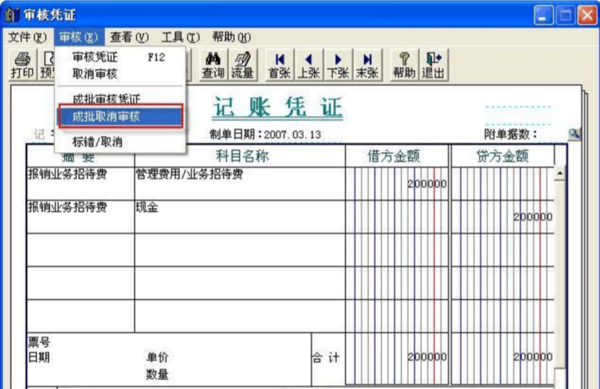This screenshot has width=600, height=389.
Task: Choose 标错/取消 menu entry
Action: (x=120, y=142)
